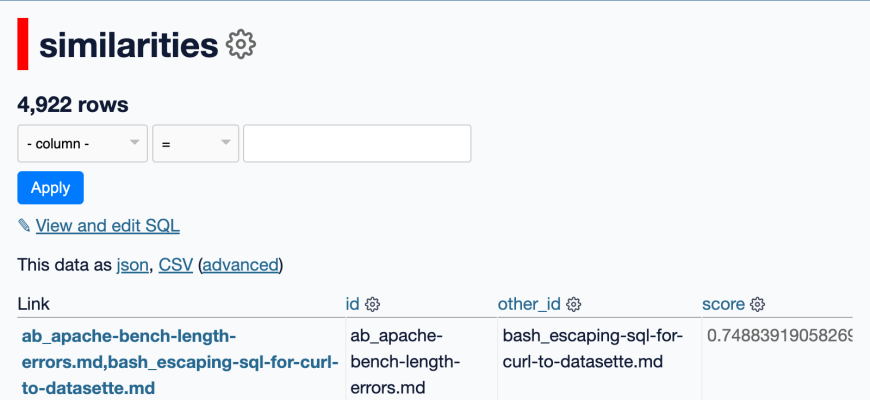Click the gear icon for id column

click(x=372, y=304)
